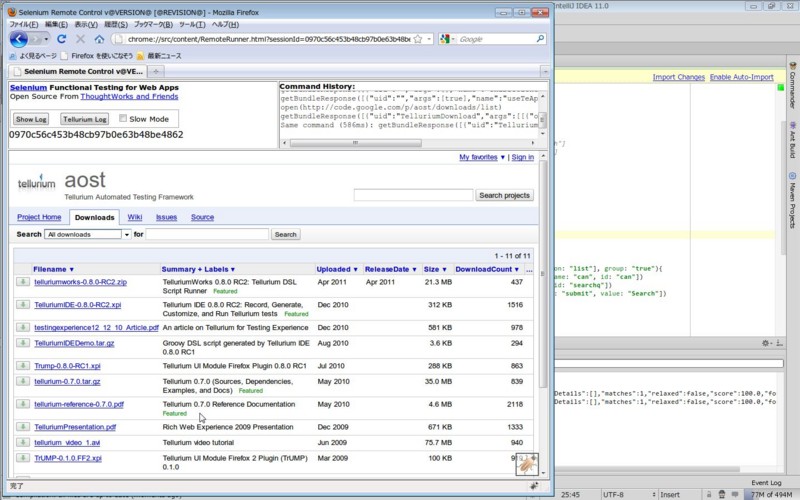Open the 編集(E) menu
Viewport: 800px width, 500px height.
(56, 24)
